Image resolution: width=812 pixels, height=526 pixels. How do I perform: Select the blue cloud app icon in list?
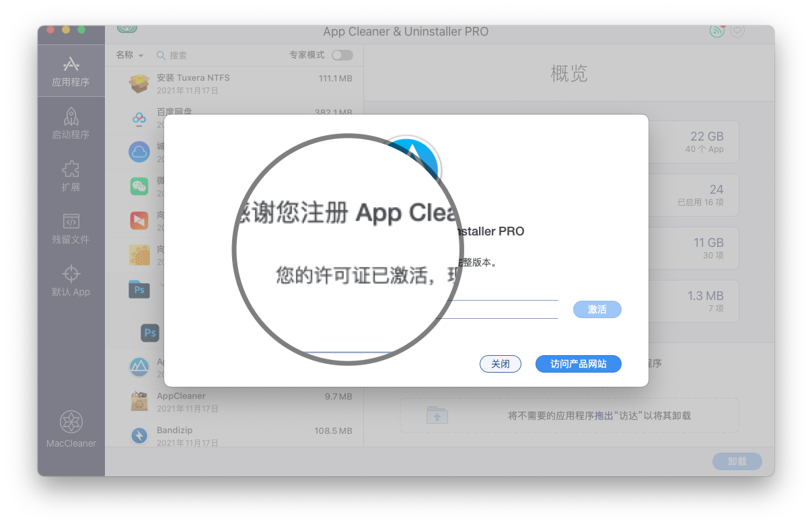point(139,152)
